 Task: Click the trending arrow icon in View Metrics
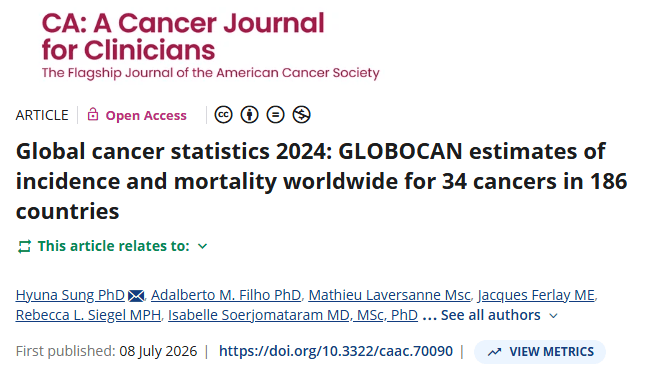pos(494,352)
